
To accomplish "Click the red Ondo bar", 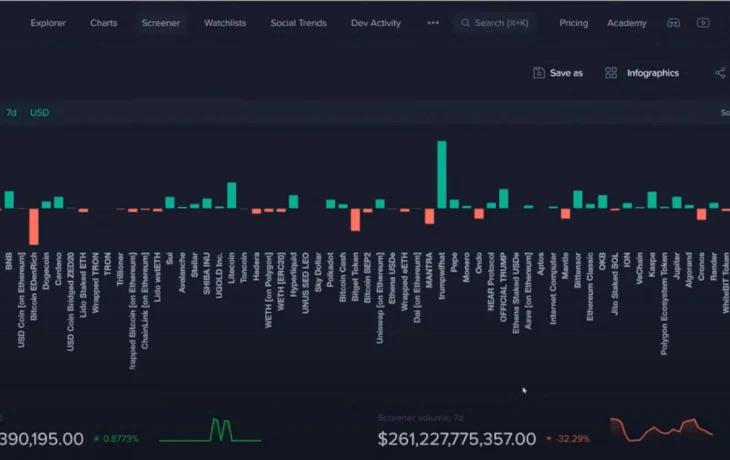I will (479, 214).
